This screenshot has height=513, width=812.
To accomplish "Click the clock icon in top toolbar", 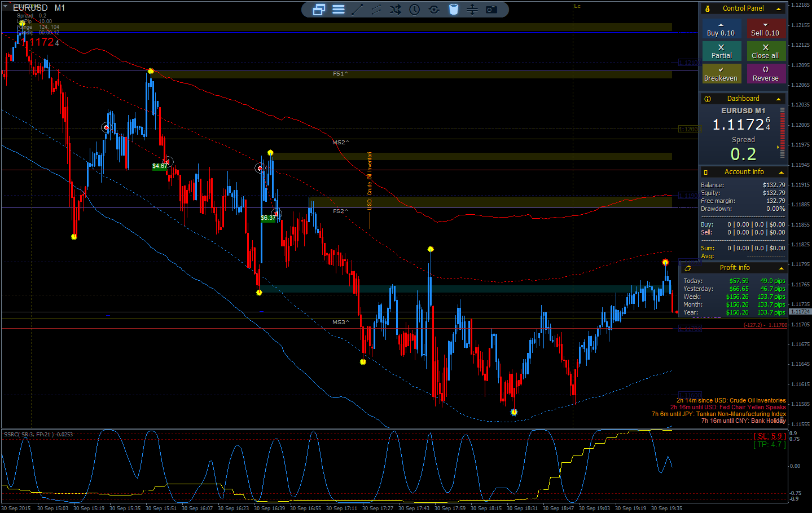I will click(415, 10).
